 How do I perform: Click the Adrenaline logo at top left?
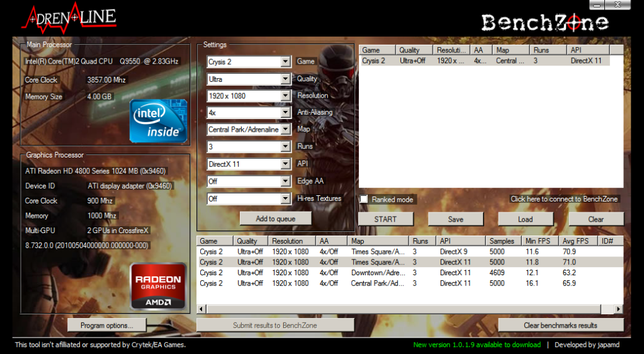tap(69, 18)
